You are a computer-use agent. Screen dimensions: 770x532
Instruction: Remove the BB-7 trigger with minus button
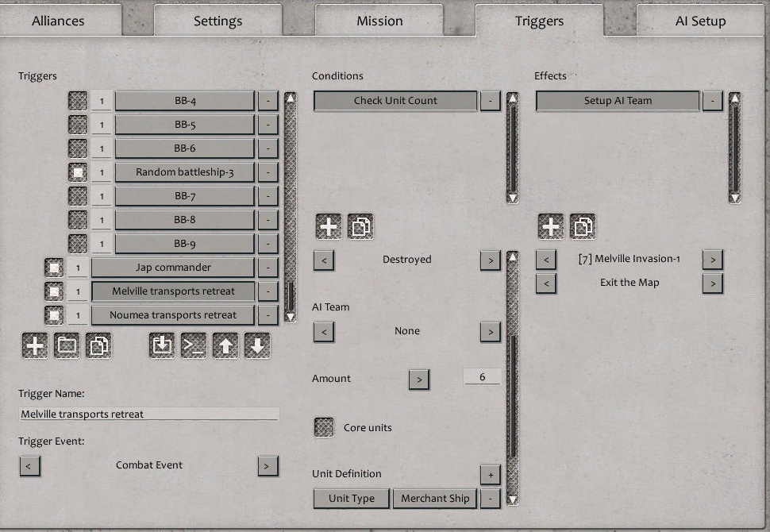268,196
